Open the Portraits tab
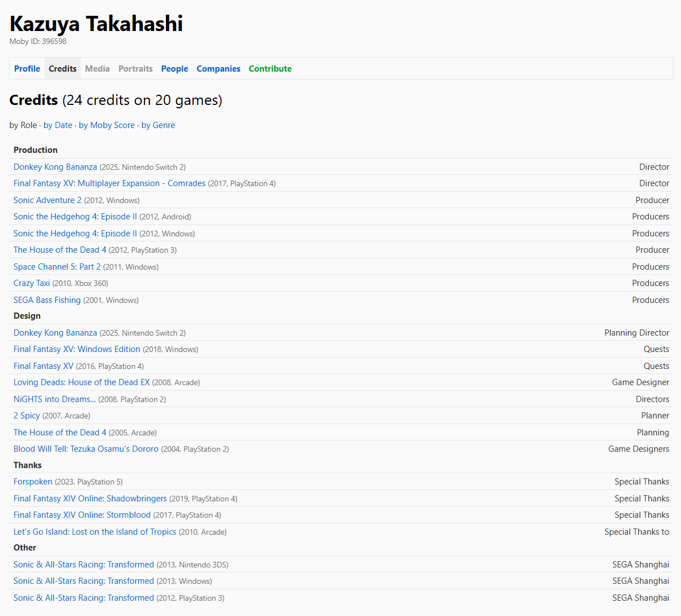 [135, 69]
